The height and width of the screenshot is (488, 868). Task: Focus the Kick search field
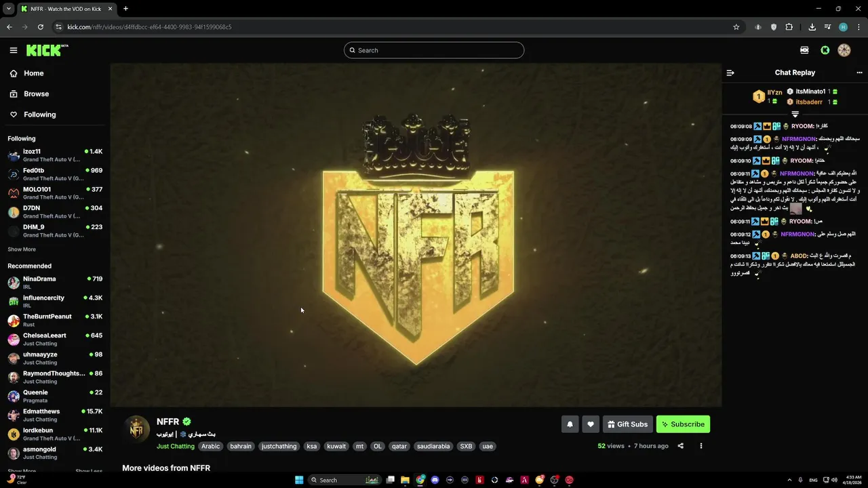point(434,50)
